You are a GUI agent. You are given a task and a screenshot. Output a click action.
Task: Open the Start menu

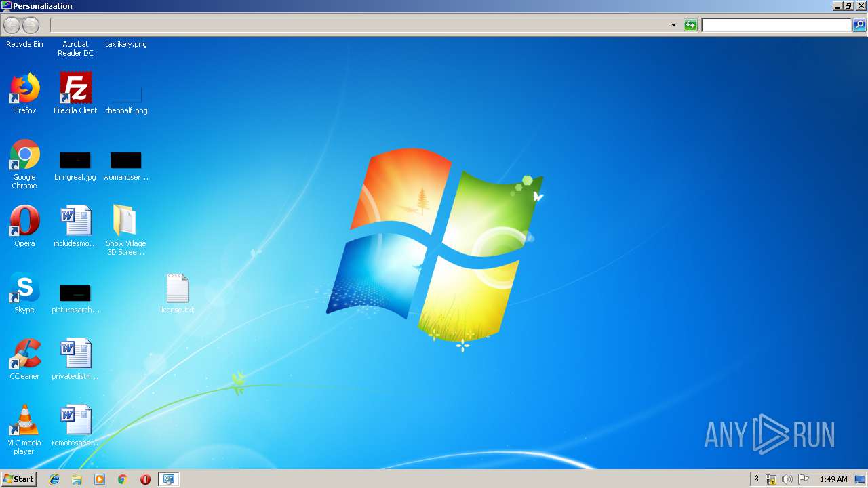(x=19, y=479)
